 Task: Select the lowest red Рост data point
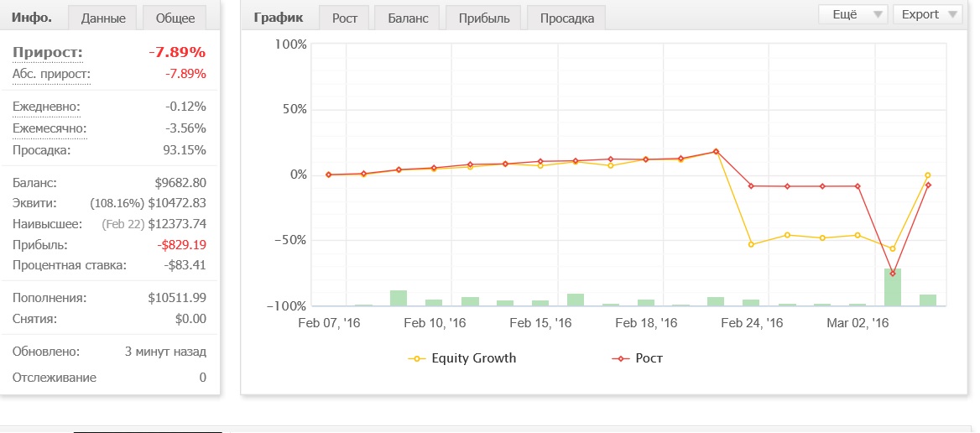click(x=893, y=273)
